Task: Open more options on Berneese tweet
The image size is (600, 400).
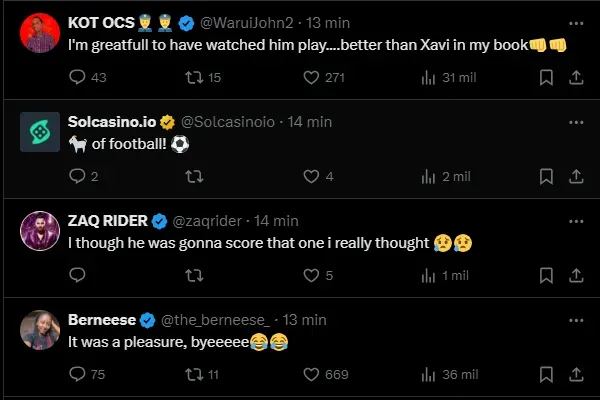Action: (x=575, y=319)
